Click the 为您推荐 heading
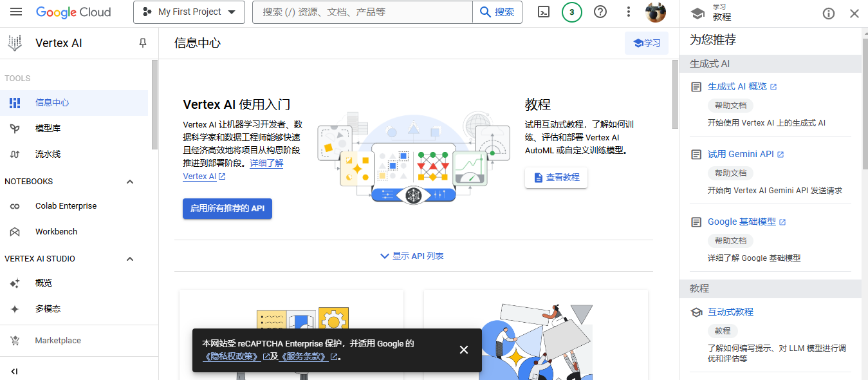The image size is (868, 380). [x=713, y=40]
